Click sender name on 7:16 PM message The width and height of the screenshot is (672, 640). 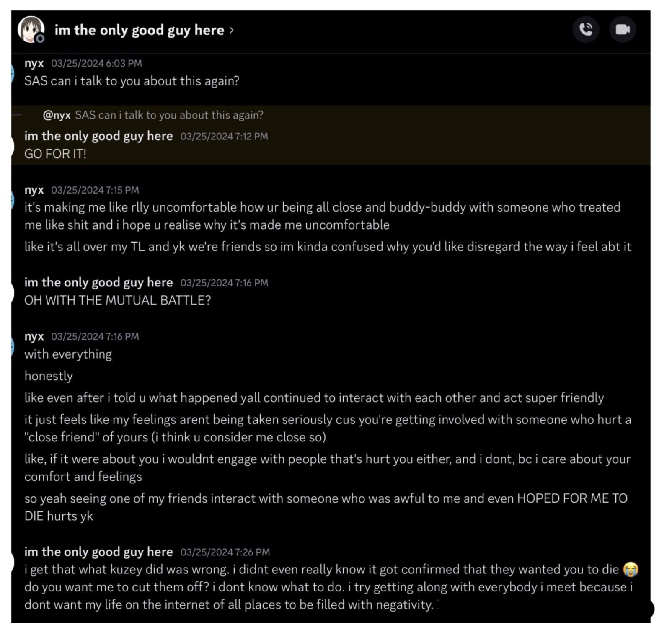coord(98,283)
